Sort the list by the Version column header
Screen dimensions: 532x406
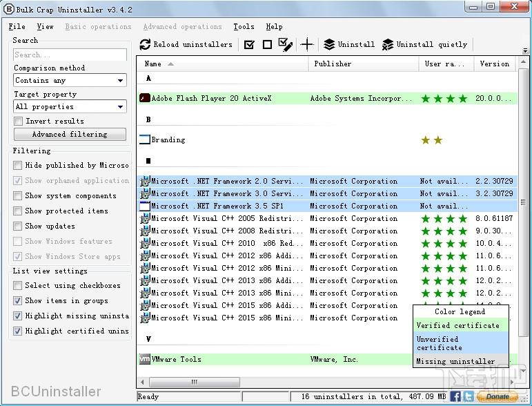click(495, 64)
